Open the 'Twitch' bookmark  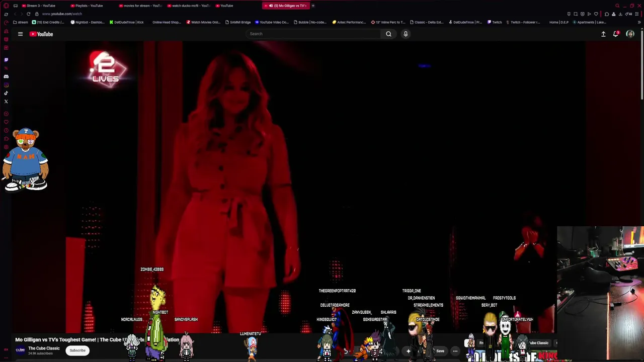point(495,22)
